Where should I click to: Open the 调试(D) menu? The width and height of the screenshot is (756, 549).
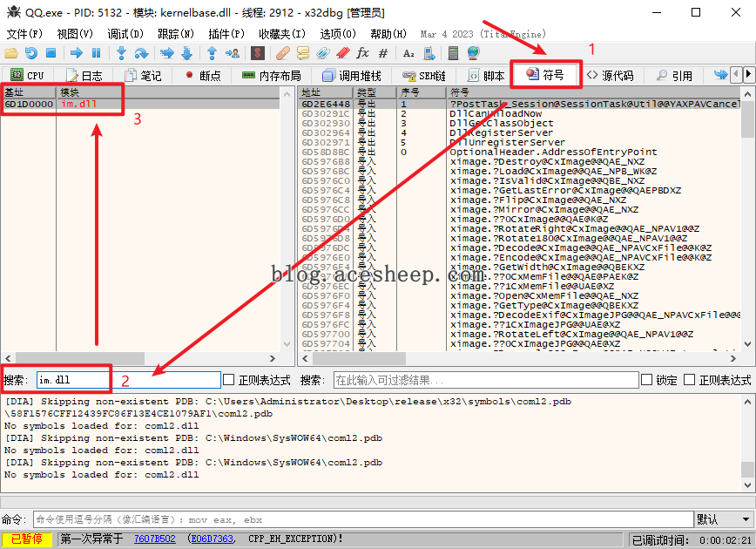(x=125, y=34)
